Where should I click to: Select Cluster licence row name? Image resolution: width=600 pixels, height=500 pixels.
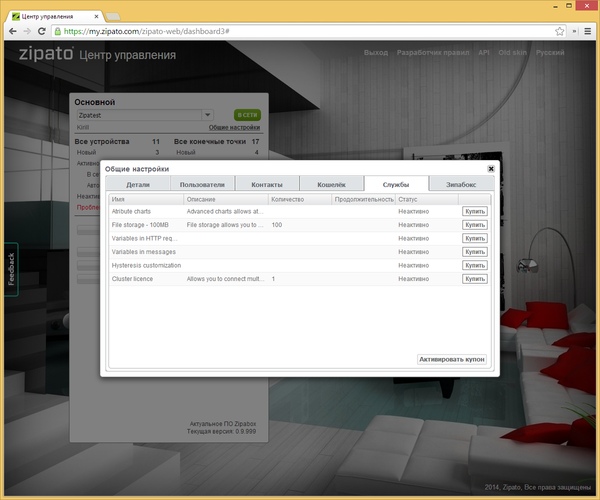pyautogui.click(x=132, y=279)
